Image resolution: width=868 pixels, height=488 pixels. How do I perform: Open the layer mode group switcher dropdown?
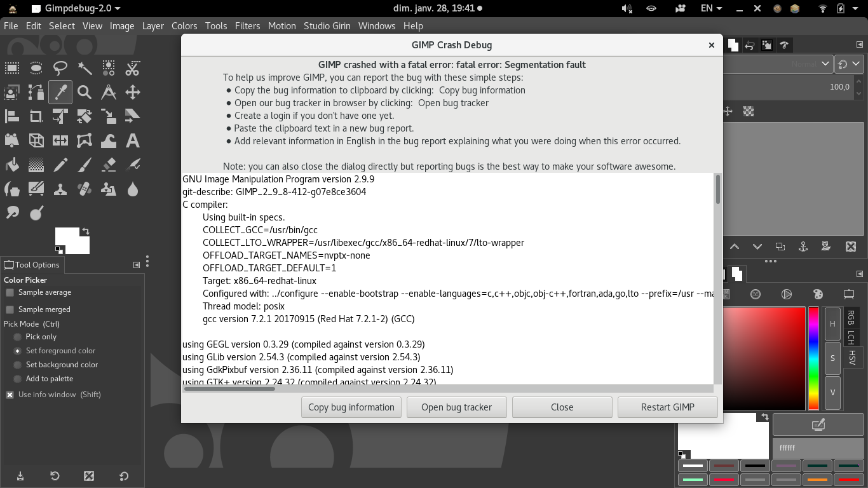849,64
